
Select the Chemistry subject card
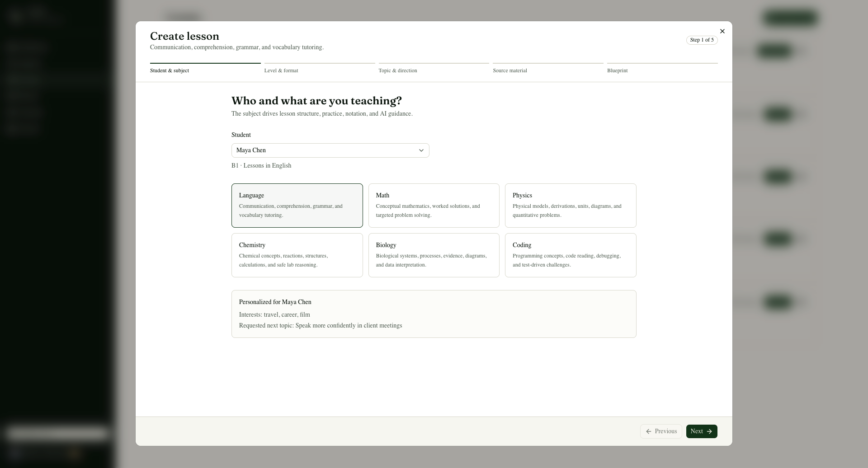(x=297, y=255)
